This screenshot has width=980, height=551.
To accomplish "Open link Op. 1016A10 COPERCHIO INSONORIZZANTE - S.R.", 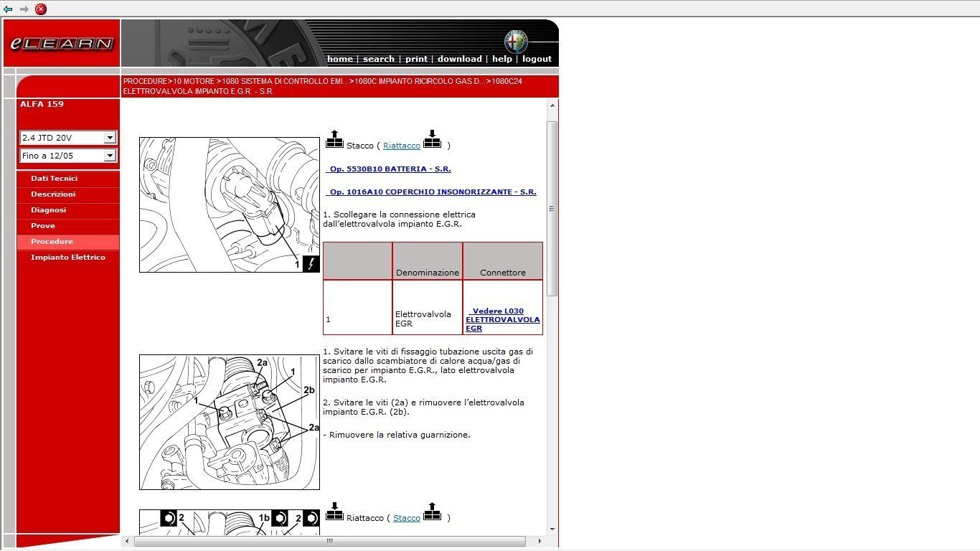I will coord(431,192).
